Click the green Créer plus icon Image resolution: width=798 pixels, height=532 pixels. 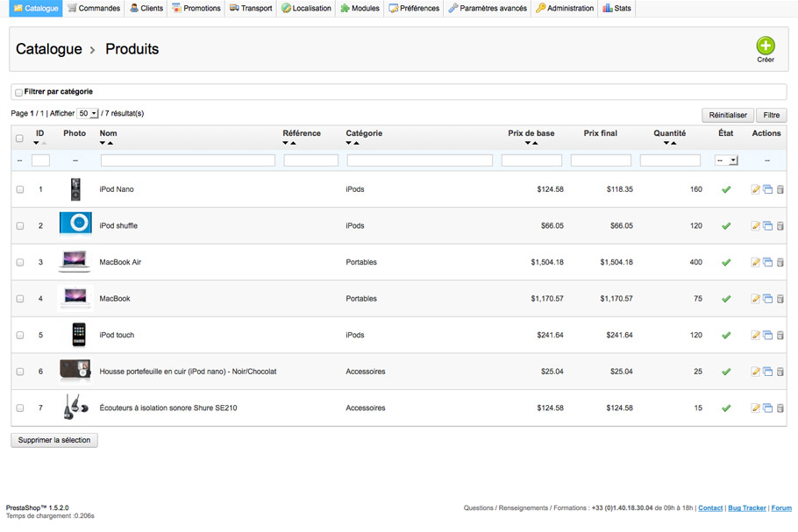(x=765, y=46)
